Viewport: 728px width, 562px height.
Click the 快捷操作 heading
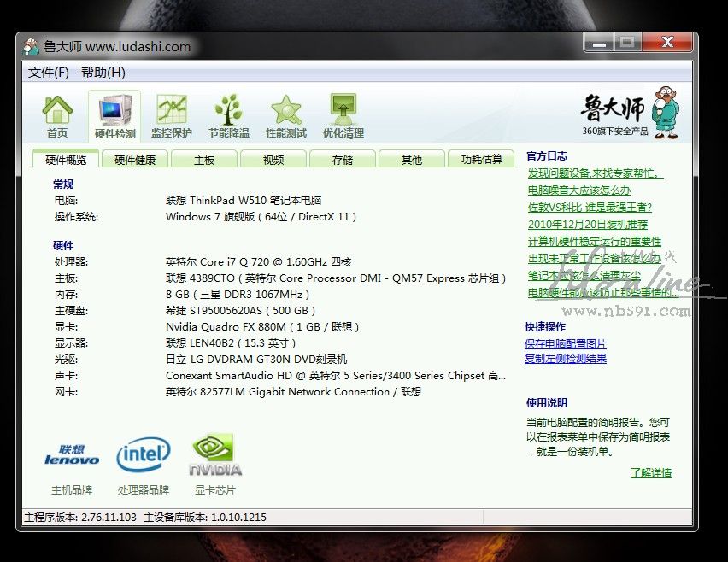545,327
